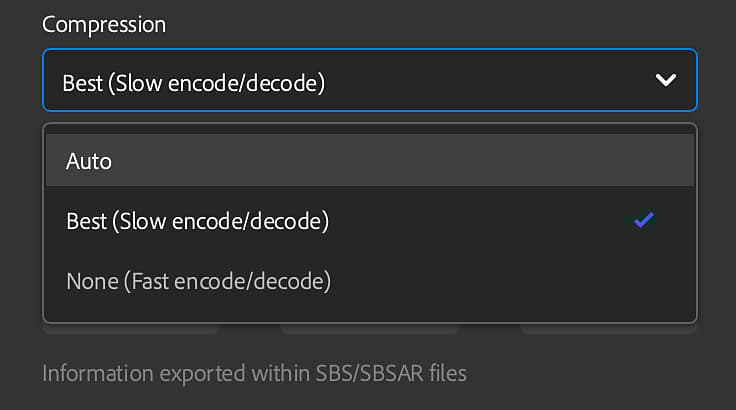This screenshot has width=736, height=410.
Task: Choose Best (Slow encode/decode) from the list
Action: coord(197,221)
